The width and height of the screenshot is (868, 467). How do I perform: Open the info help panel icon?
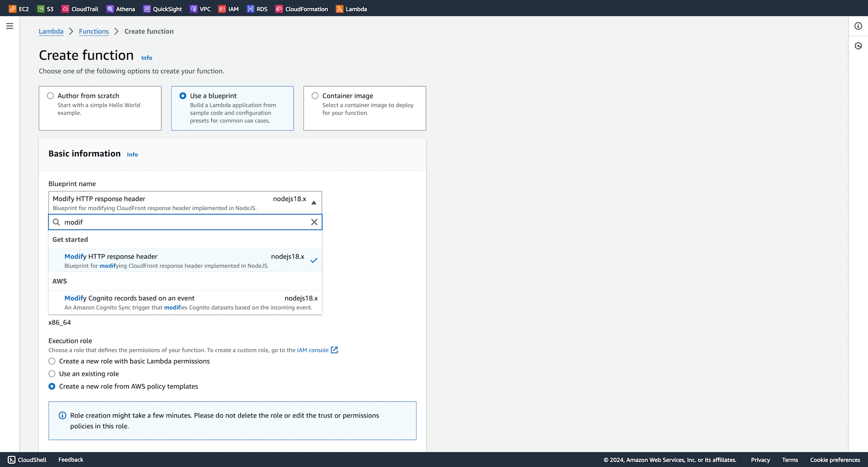click(858, 26)
